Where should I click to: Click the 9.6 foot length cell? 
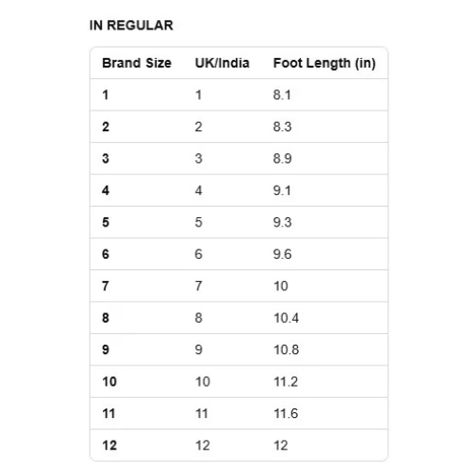click(283, 254)
